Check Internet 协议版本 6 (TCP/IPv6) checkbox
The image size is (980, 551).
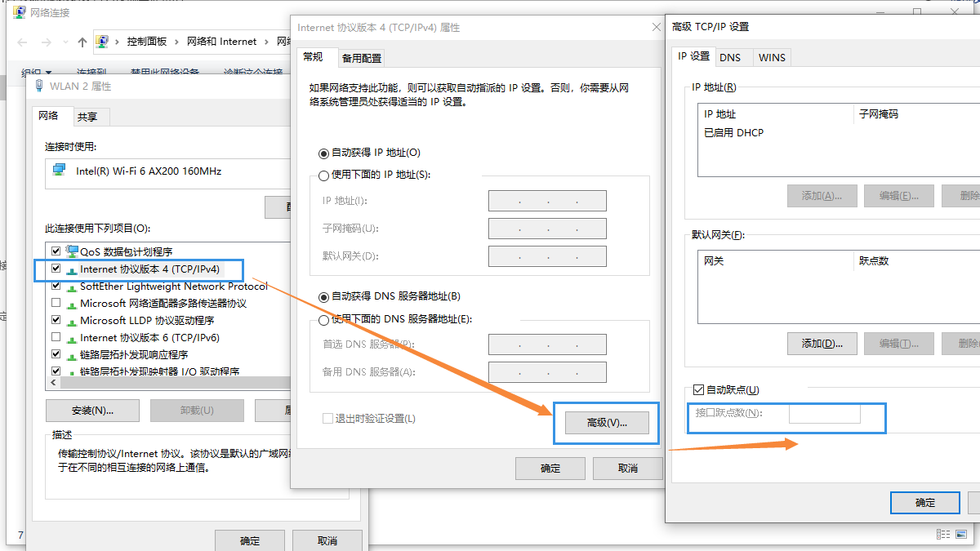coord(56,337)
